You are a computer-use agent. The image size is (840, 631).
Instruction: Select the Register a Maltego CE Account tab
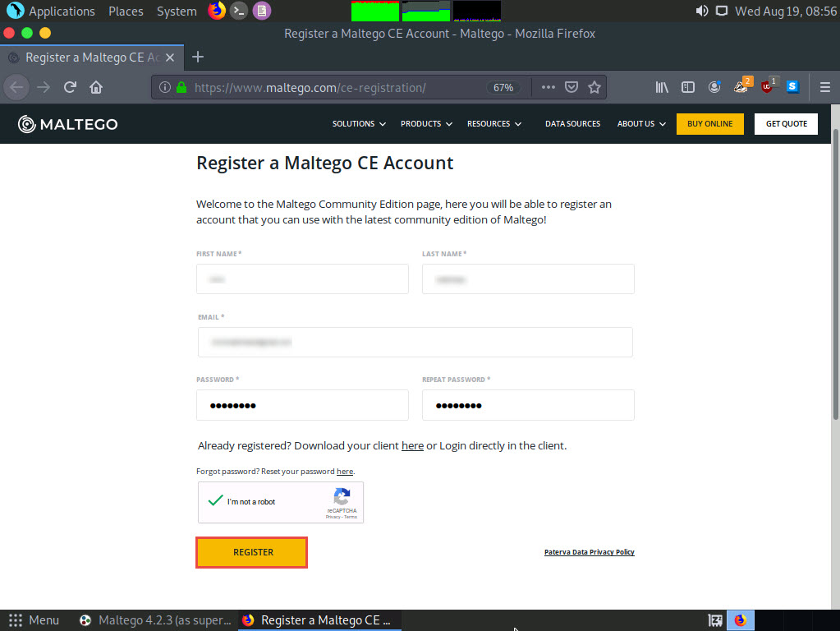click(92, 58)
